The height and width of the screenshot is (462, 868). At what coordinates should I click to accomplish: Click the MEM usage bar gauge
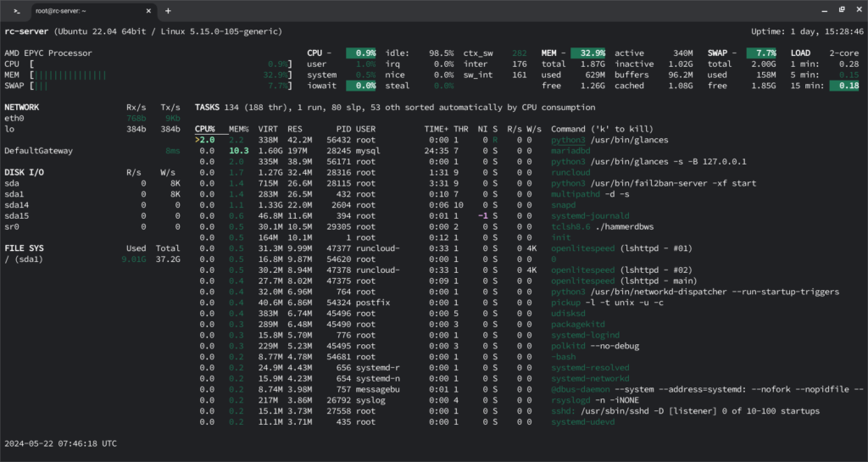(161, 75)
